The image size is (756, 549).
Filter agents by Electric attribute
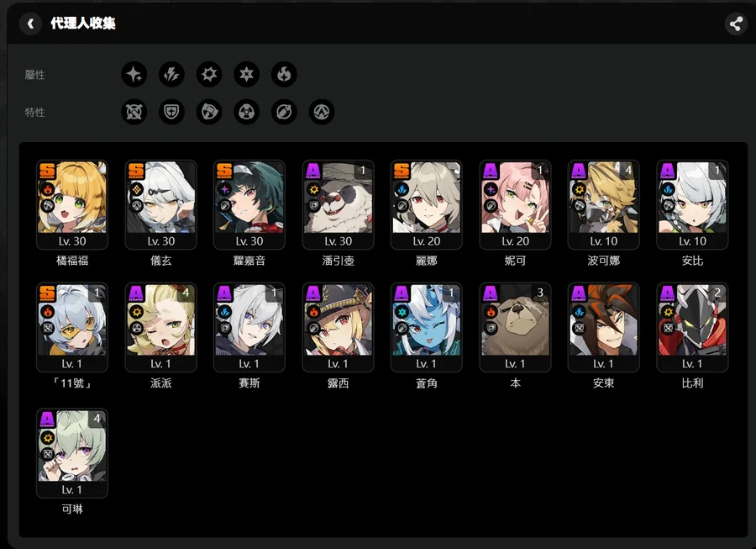pyautogui.click(x=171, y=74)
